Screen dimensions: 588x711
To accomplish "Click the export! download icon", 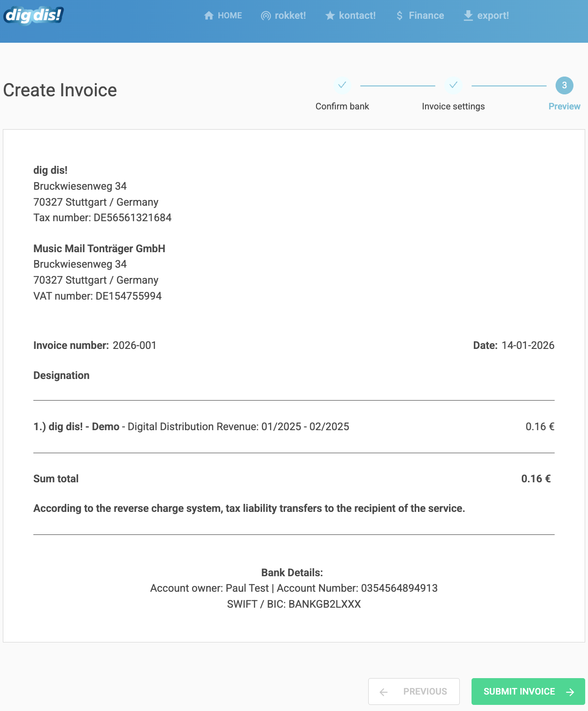I will (468, 15).
